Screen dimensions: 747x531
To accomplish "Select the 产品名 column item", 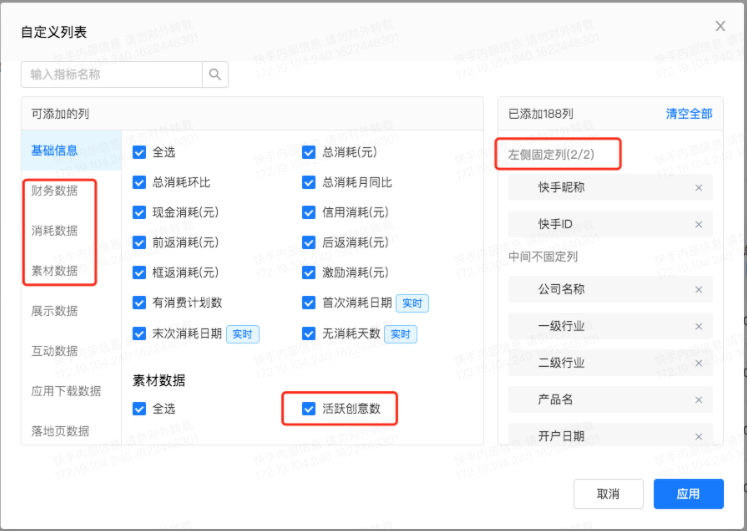I will [x=610, y=400].
